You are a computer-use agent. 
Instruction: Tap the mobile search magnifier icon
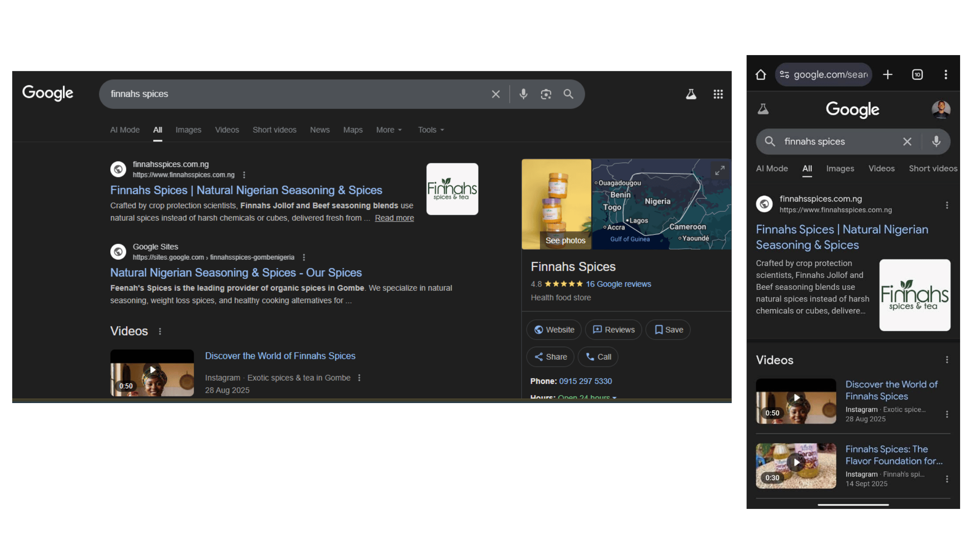770,142
